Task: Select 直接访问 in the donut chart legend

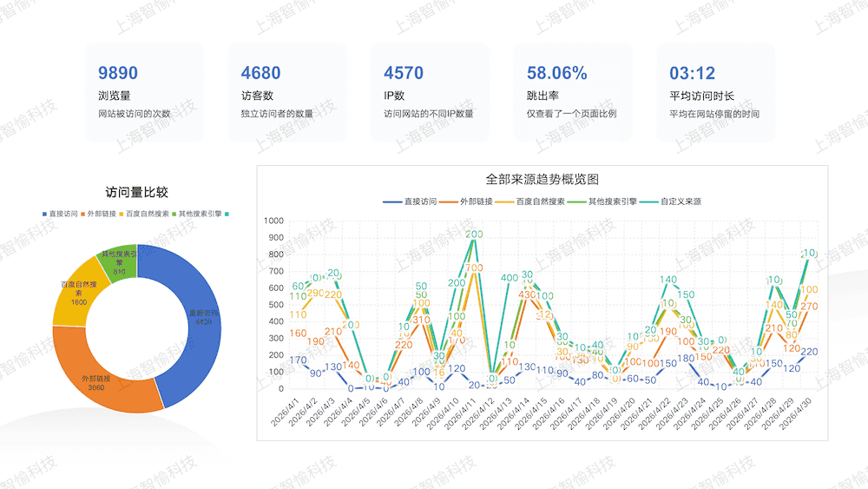Action: coord(60,214)
